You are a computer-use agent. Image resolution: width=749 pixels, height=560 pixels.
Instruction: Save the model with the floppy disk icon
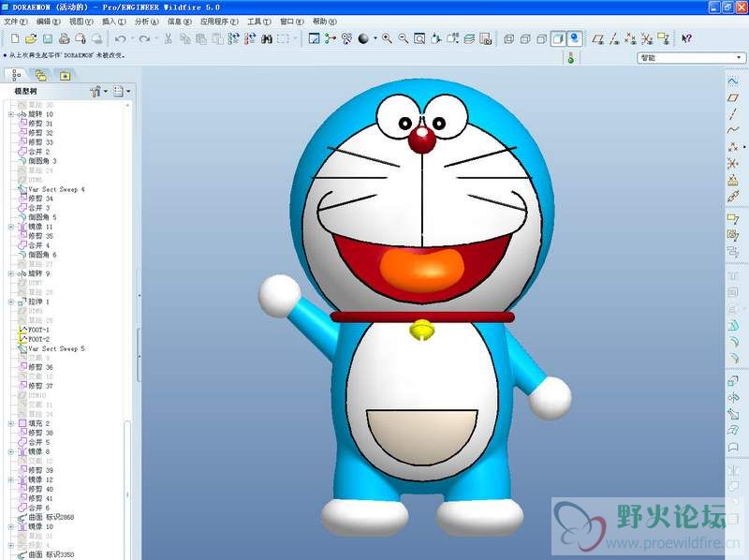[x=48, y=38]
